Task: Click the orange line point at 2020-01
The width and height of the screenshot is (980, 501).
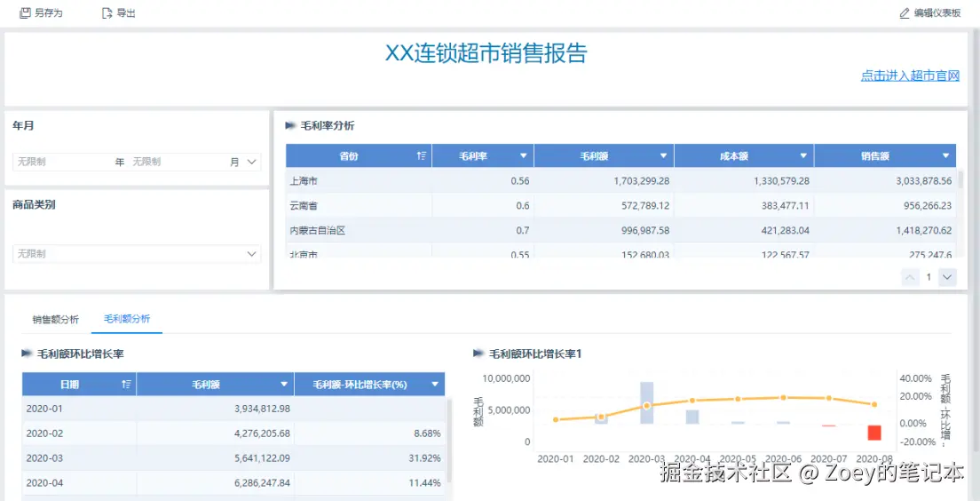Action: pos(556,419)
